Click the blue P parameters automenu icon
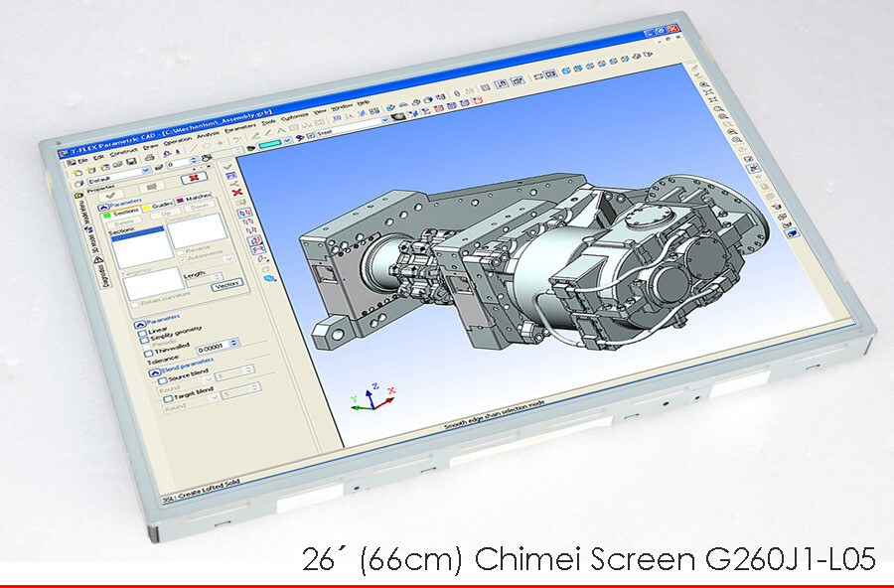Viewport: 894px width, 588px height. click(x=231, y=176)
